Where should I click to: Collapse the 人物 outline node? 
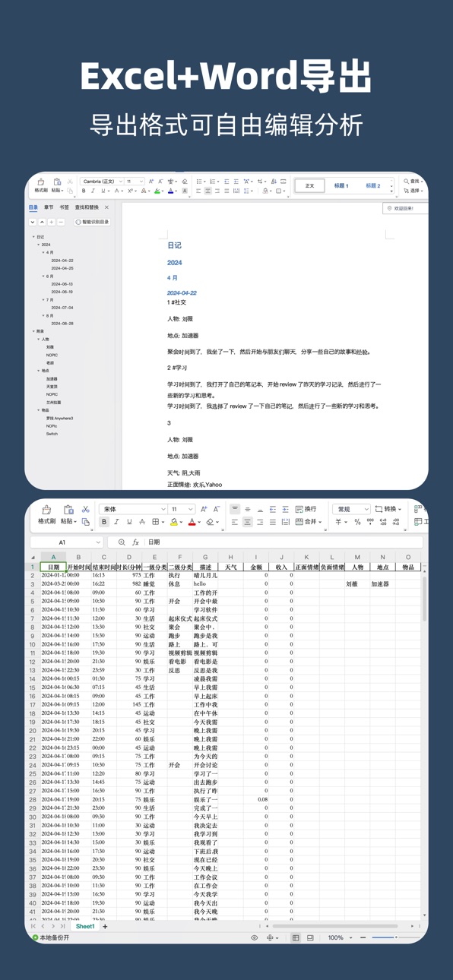point(39,340)
